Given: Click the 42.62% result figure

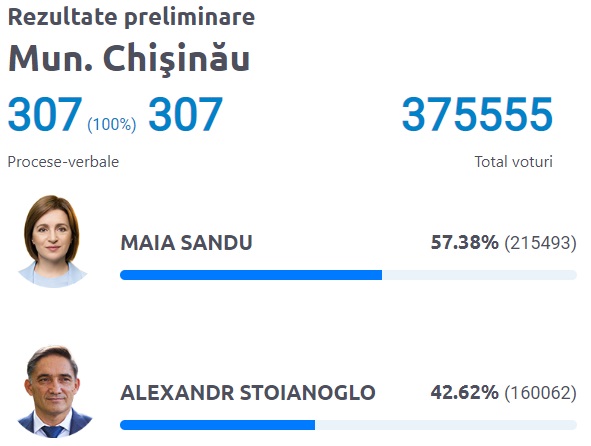Looking at the screenshot, I should pos(464,392).
